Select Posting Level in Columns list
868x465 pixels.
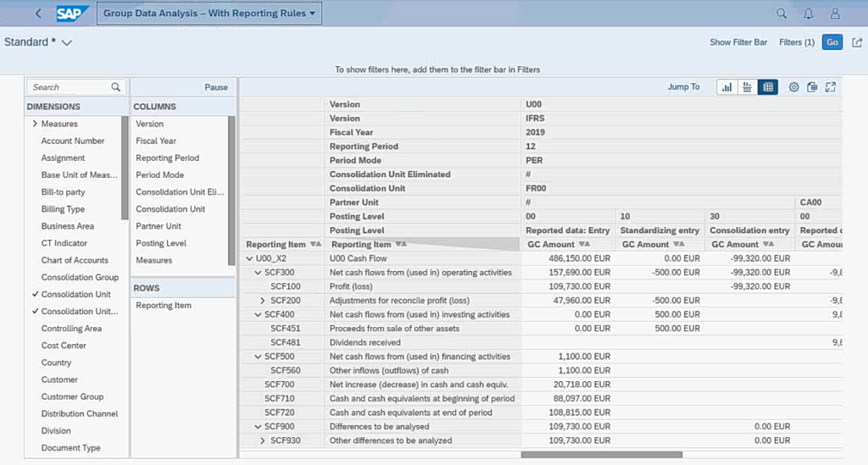(x=161, y=243)
